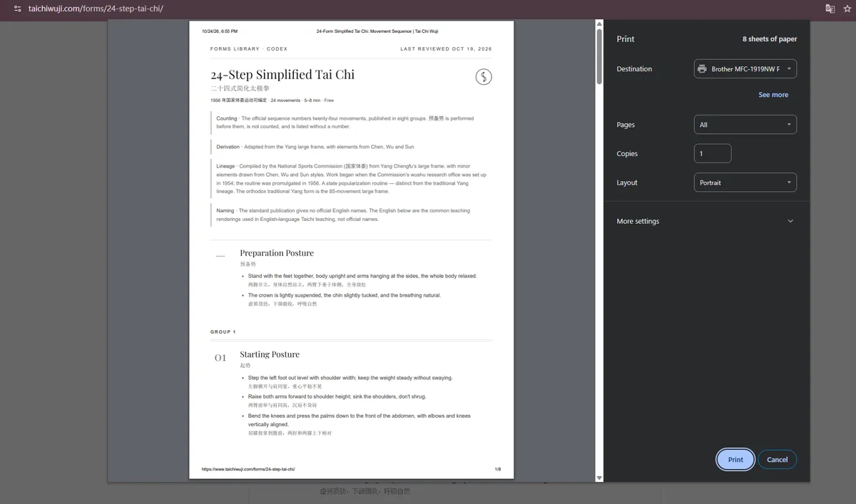Image resolution: width=856 pixels, height=504 pixels.
Task: Click the 'FORMS LIBRARY · CODEX' breadcrumb text
Action: pos(249,49)
